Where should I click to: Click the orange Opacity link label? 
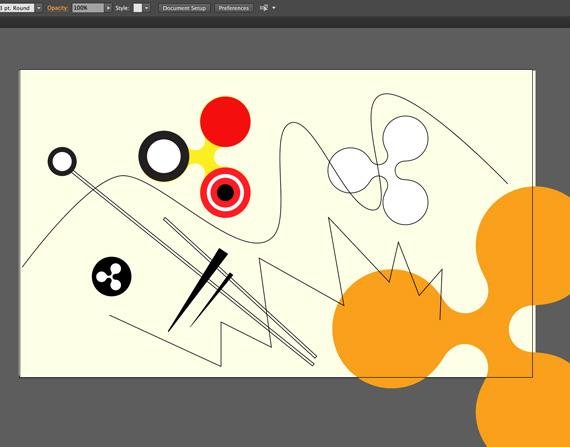pyautogui.click(x=57, y=8)
